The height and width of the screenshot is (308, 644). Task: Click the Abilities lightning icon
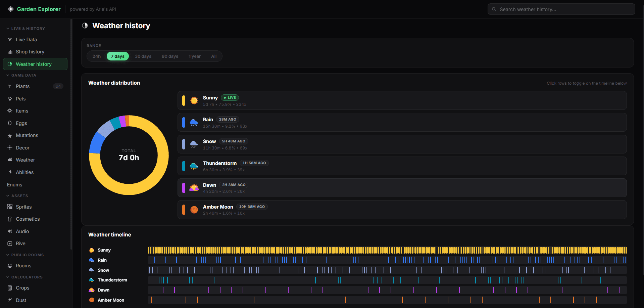pyautogui.click(x=10, y=172)
